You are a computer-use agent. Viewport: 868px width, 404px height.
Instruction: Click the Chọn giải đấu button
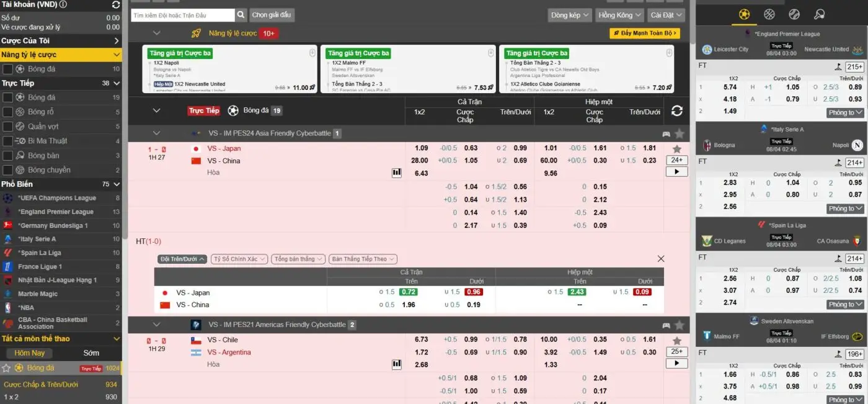(272, 15)
